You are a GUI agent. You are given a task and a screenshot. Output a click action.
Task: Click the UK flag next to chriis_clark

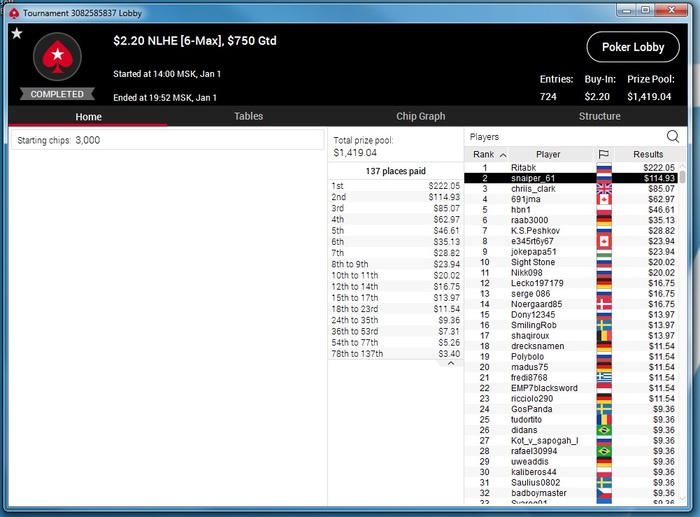(x=604, y=188)
